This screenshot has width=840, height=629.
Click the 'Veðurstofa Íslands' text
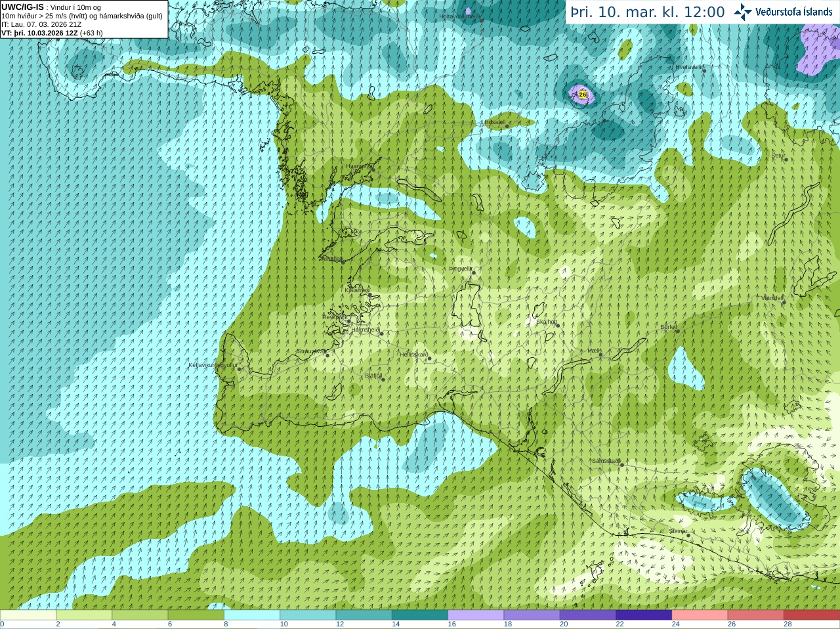pos(794,12)
